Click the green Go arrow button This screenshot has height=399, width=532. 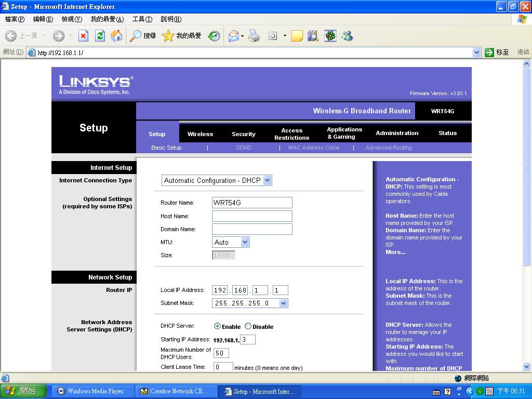(489, 52)
